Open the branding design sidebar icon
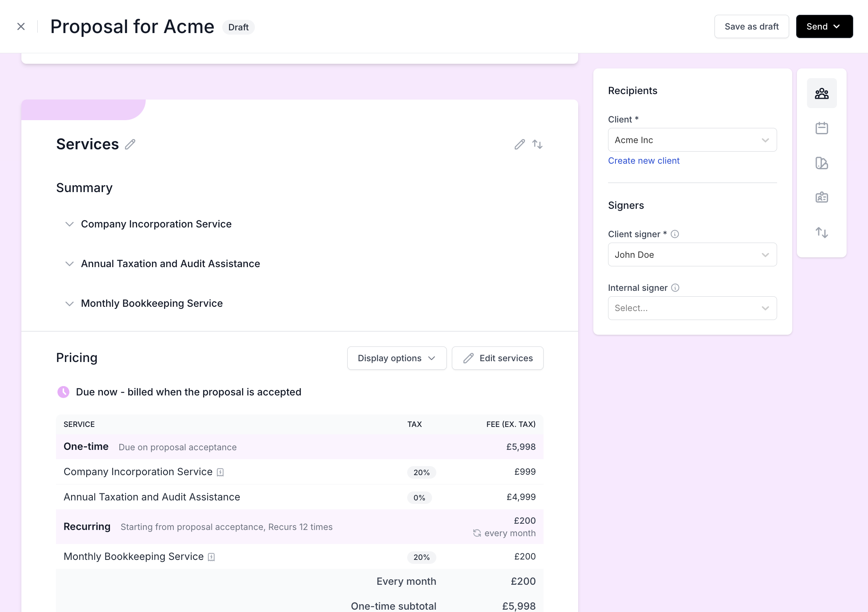This screenshot has height=612, width=868. tap(822, 163)
